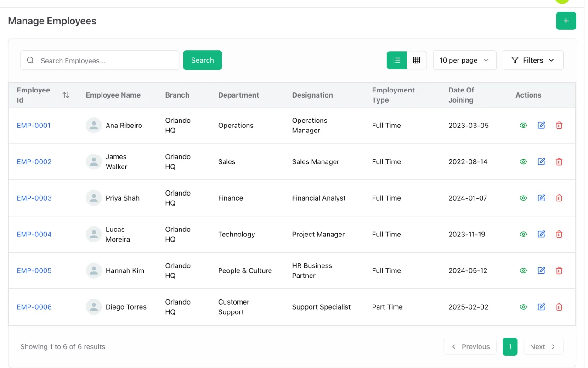The image size is (588, 368).
Task: Sort by Employee Id column arrows
Action: [x=66, y=95]
